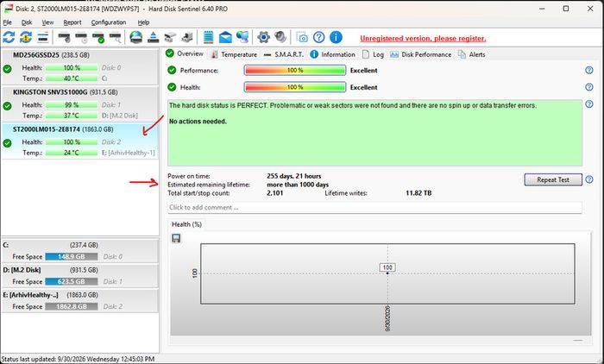
Task: Select the Overview tab
Action: [x=185, y=54]
